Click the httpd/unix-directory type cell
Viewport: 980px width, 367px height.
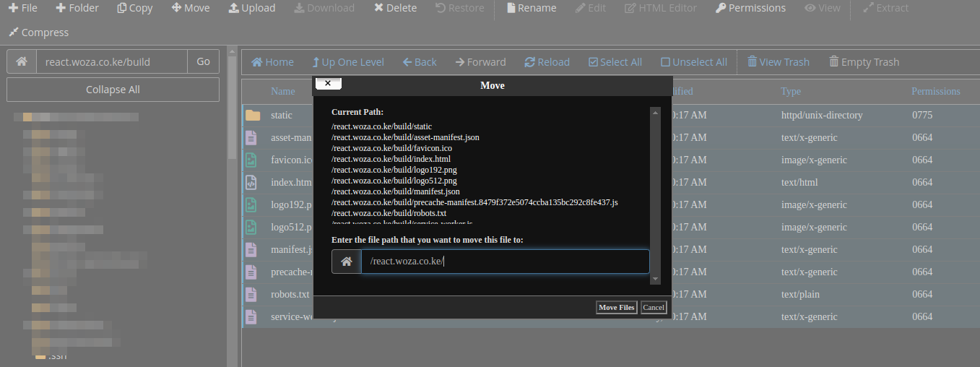[822, 115]
